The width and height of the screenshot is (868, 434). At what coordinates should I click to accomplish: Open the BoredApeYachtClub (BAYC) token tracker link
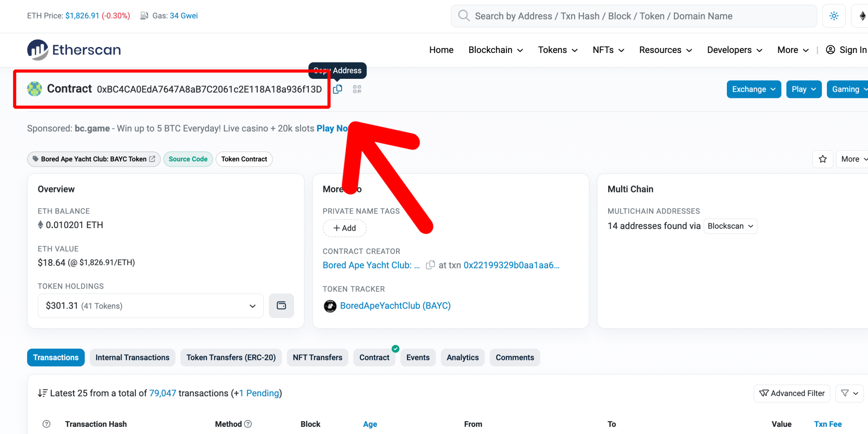click(x=395, y=306)
